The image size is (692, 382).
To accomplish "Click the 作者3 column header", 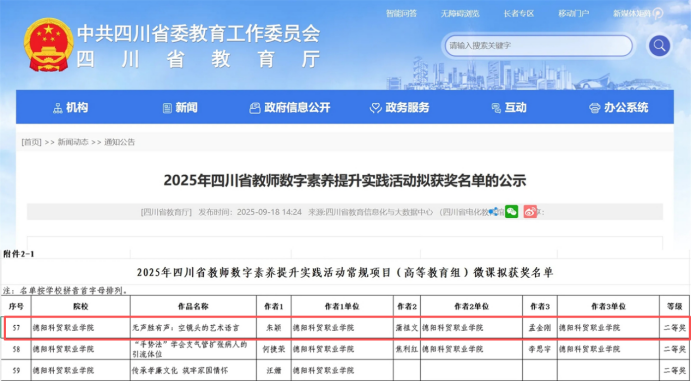I will pyautogui.click(x=540, y=306).
